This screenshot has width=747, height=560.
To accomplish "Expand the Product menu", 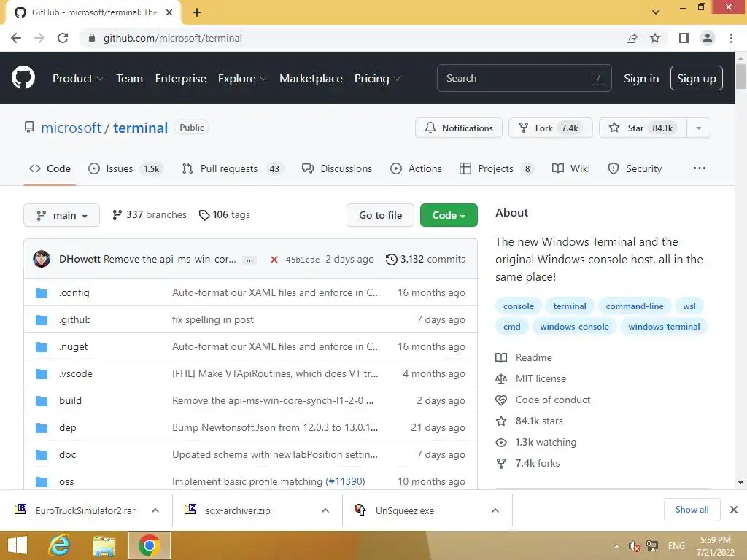I will click(77, 79).
